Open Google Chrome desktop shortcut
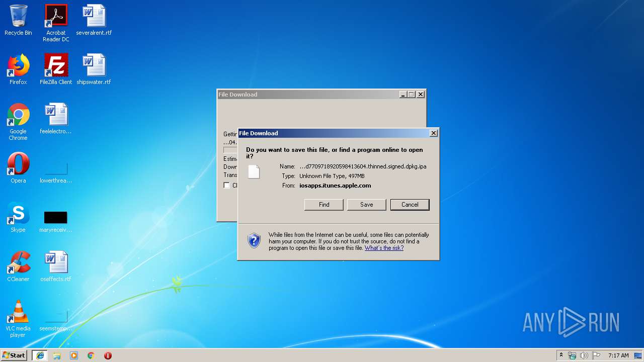This screenshot has width=644, height=362. coord(18,122)
